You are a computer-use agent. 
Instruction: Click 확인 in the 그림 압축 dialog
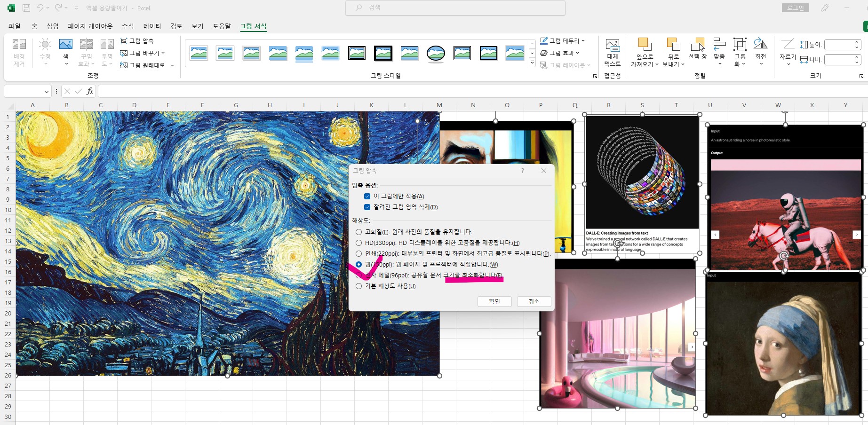coord(494,301)
